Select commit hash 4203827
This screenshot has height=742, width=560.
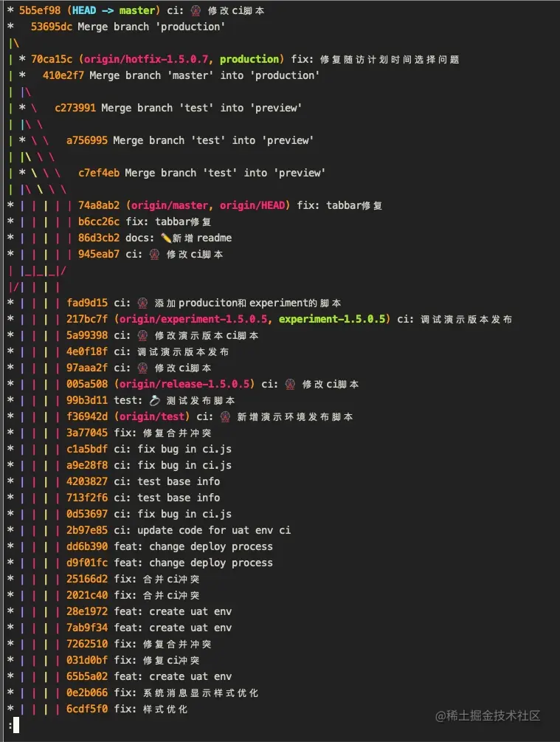(87, 481)
